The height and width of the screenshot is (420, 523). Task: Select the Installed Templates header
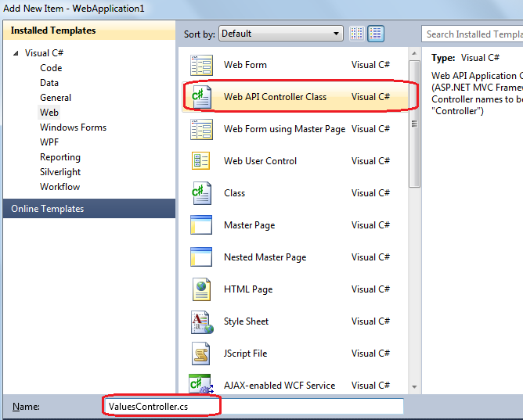[x=53, y=31]
